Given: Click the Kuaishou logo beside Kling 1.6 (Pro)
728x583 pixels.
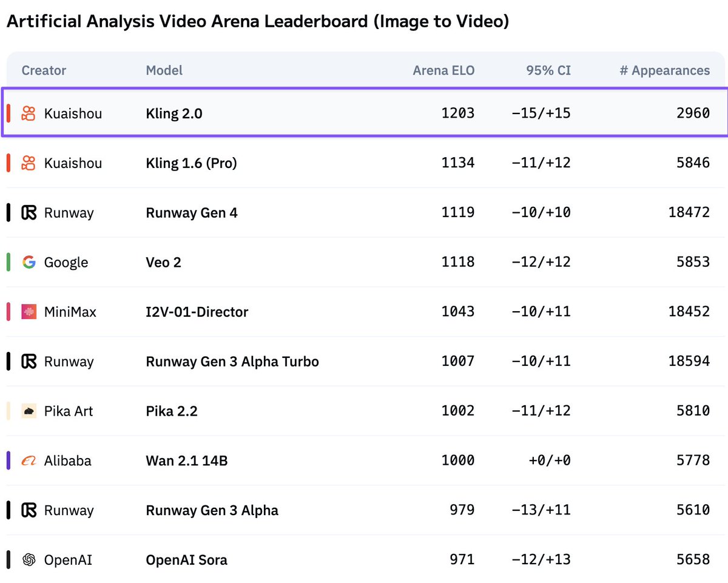Looking at the screenshot, I should (27, 163).
